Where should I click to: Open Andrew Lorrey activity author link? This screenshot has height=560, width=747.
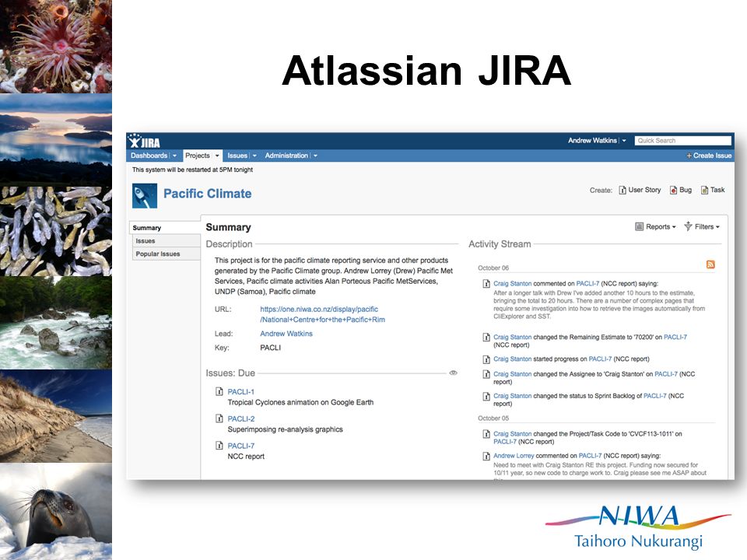point(514,456)
